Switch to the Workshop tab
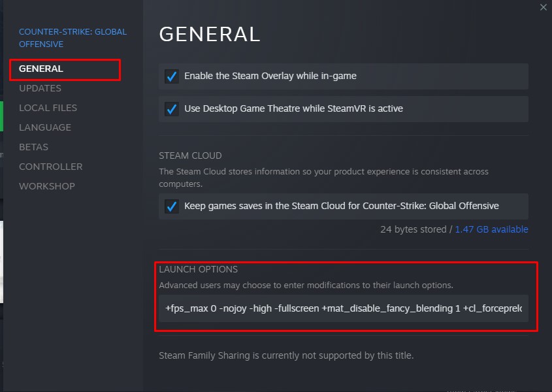552x392 pixels. point(46,186)
